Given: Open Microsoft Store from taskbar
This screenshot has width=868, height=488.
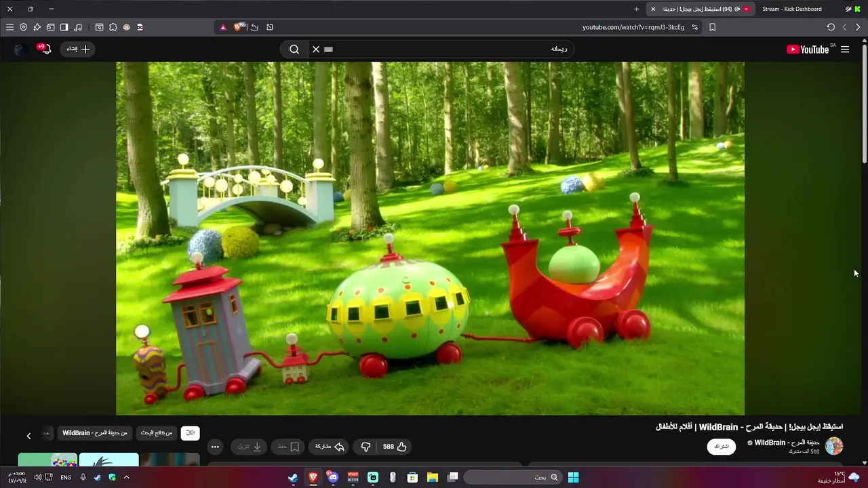Looking at the screenshot, I should 412,477.
